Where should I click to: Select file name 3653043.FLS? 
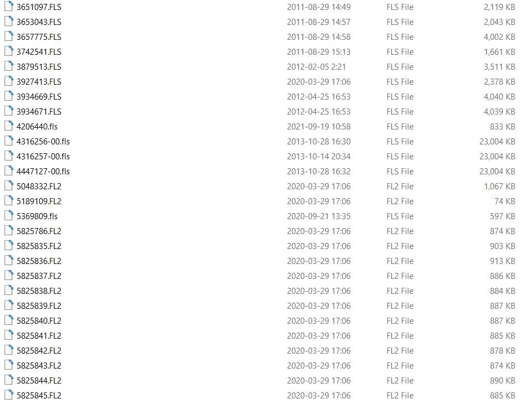tap(39, 22)
